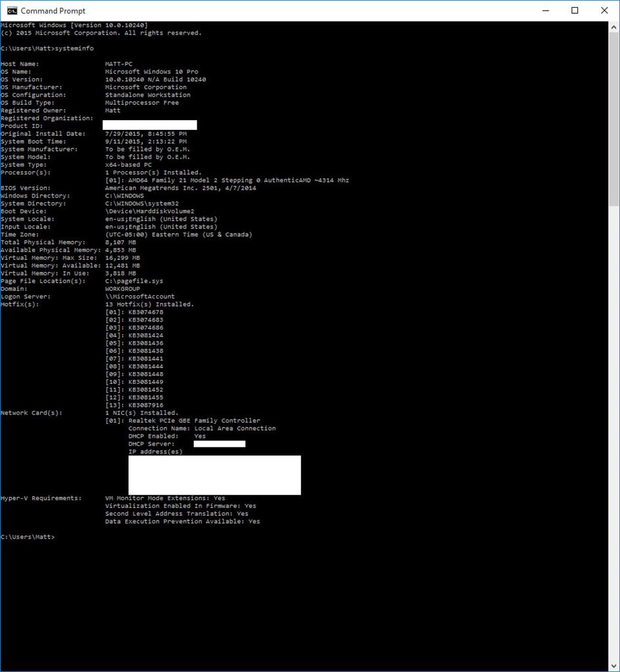Screen dimensions: 620x672
Task: Click 'Multiprocessor Free' build type
Action: click(142, 102)
